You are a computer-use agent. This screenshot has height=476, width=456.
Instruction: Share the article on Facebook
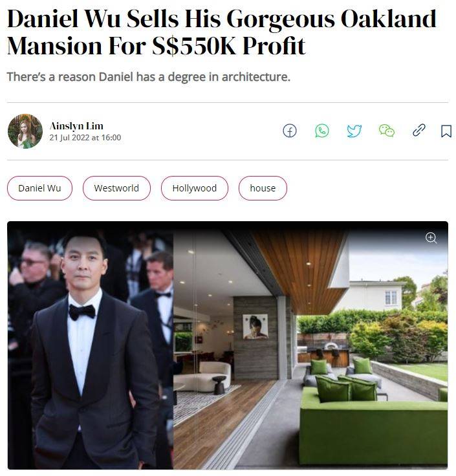click(x=290, y=131)
